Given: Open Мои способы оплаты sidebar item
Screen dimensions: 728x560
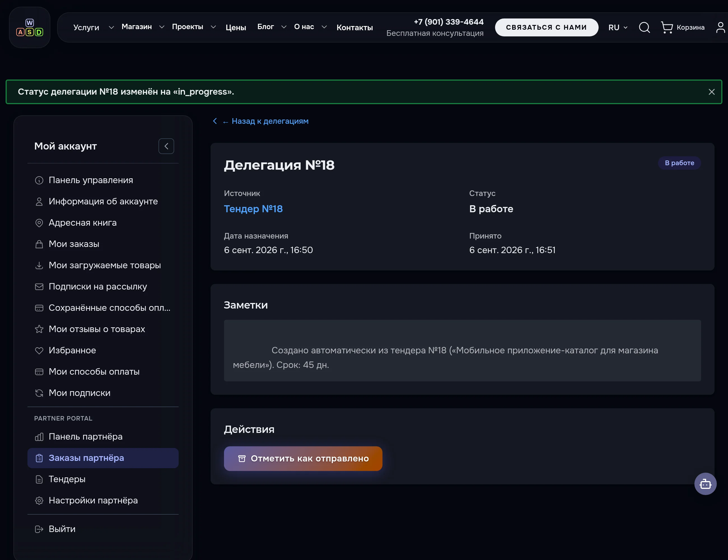Looking at the screenshot, I should point(103,372).
